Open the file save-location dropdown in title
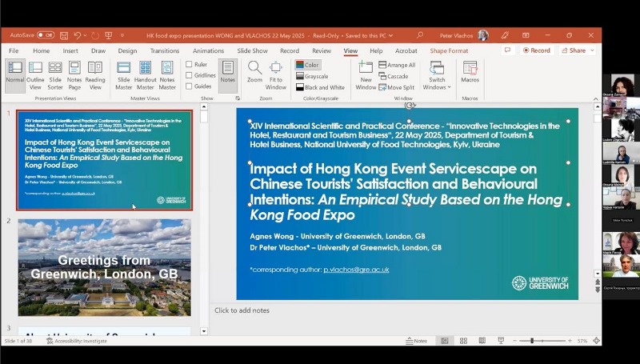The height and width of the screenshot is (364, 640). click(390, 36)
